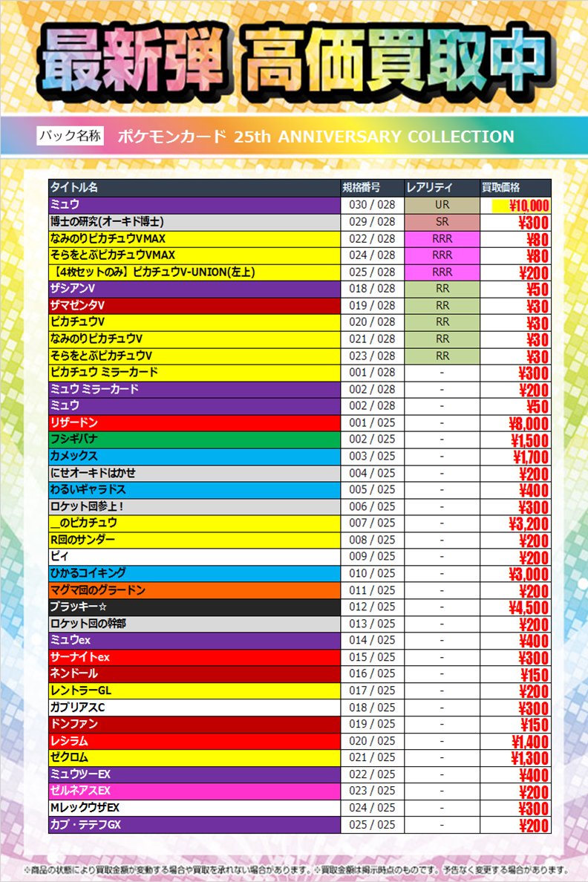The image size is (588, 882).
Task: Click the UR rarity cell
Action: 442,205
